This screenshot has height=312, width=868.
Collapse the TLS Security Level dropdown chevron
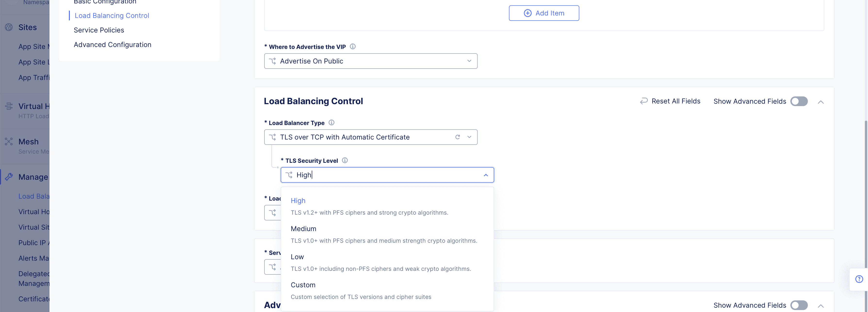486,175
